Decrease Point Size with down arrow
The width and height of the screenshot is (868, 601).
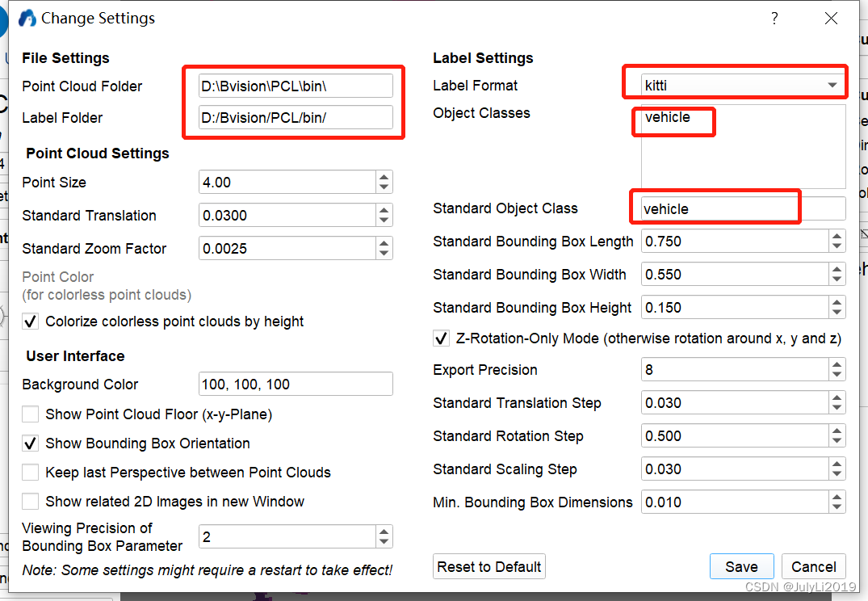pyautogui.click(x=384, y=187)
